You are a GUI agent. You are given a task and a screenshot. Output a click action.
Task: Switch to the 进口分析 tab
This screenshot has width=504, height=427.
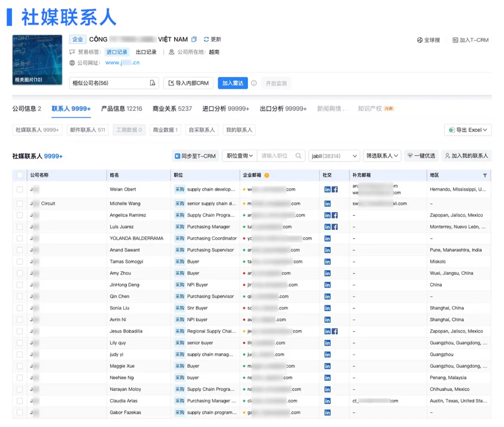coord(215,108)
